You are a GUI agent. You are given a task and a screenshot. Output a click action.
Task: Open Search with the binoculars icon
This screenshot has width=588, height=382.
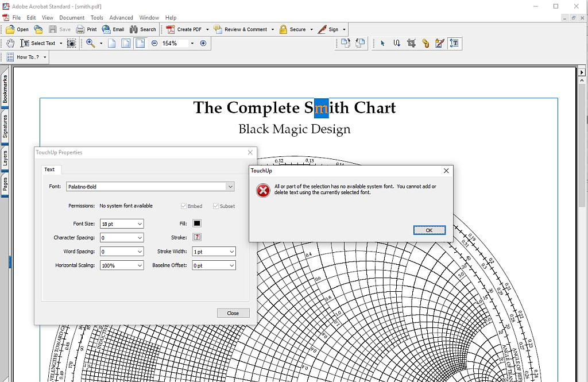click(x=133, y=29)
